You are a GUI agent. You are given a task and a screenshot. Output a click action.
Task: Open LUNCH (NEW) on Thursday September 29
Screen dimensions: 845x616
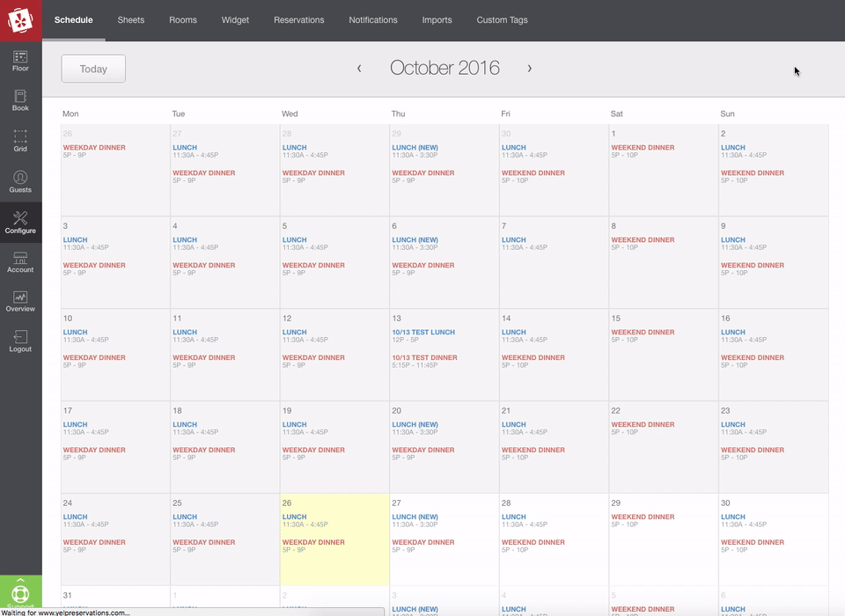point(415,148)
